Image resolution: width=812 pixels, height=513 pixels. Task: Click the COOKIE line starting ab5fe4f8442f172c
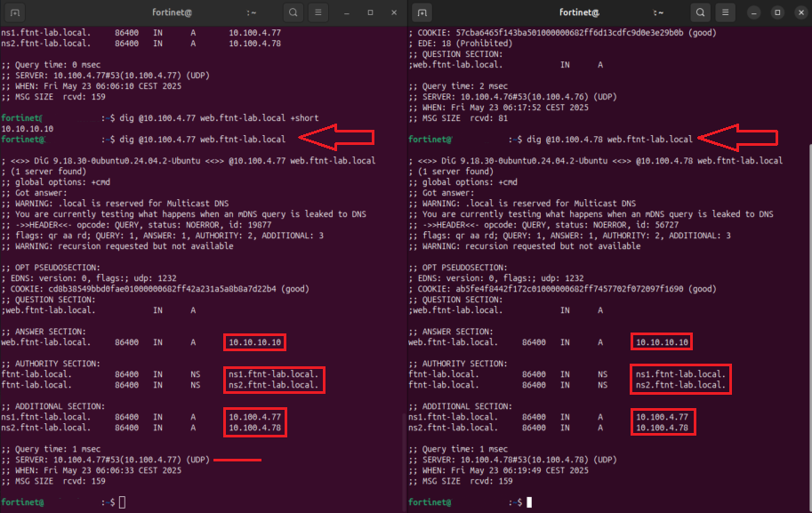[x=562, y=289]
